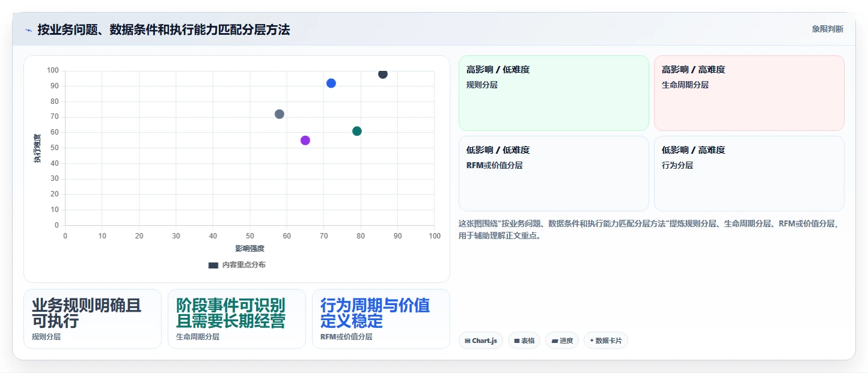Click the x-axis tick label 50
This screenshot has height=373, width=868.
pyautogui.click(x=249, y=236)
